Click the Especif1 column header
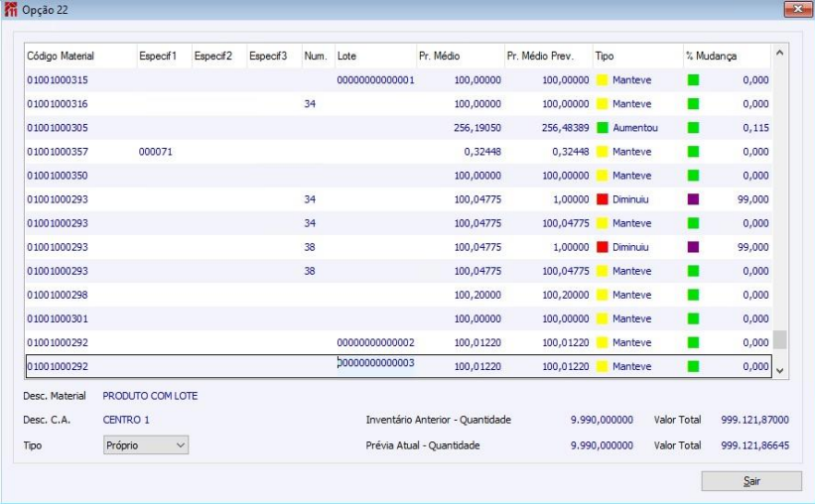The height and width of the screenshot is (504, 815). click(x=164, y=56)
